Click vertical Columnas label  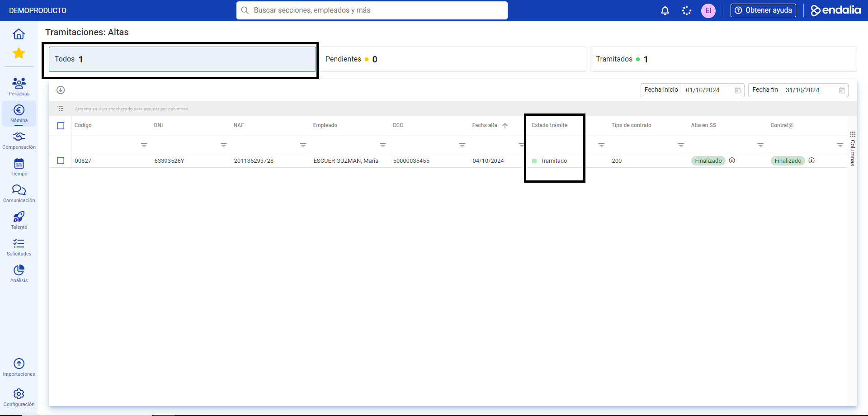pos(853,153)
